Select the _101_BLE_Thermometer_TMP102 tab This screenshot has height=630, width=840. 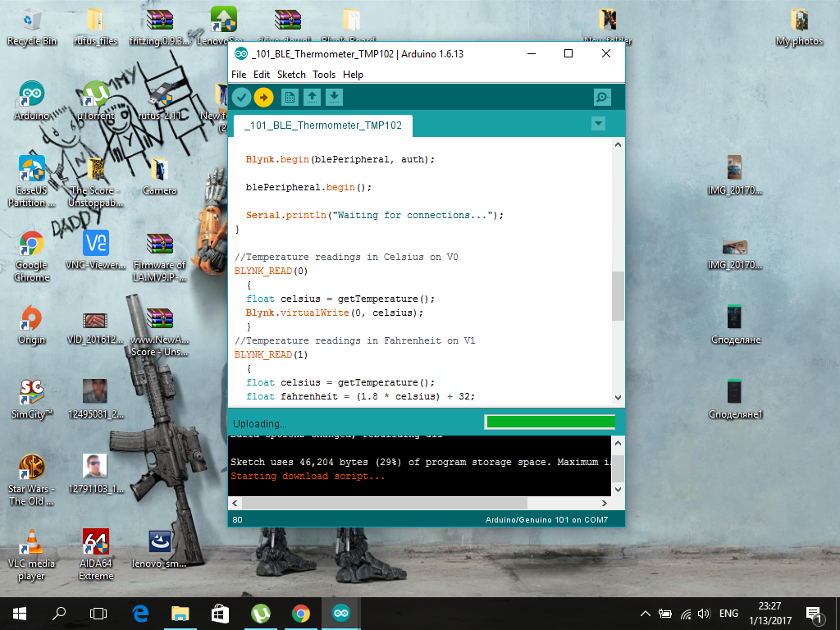coord(323,126)
